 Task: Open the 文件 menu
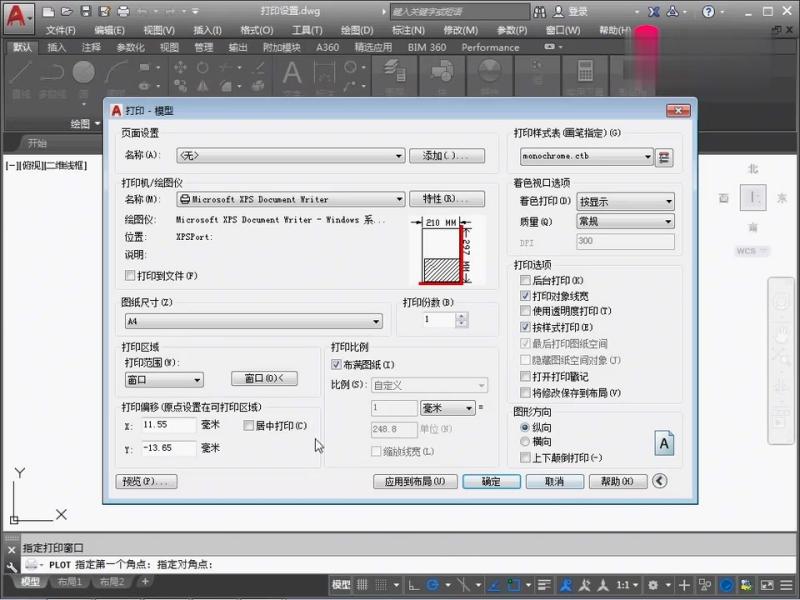tap(63, 30)
